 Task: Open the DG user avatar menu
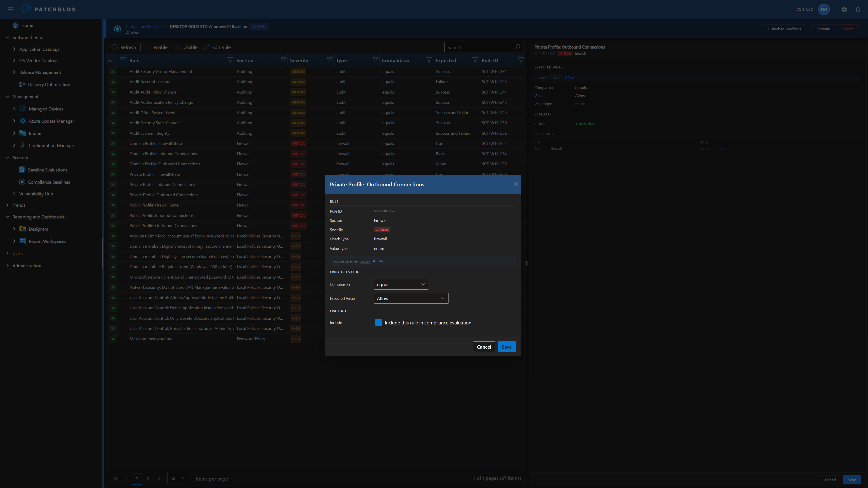click(824, 9)
